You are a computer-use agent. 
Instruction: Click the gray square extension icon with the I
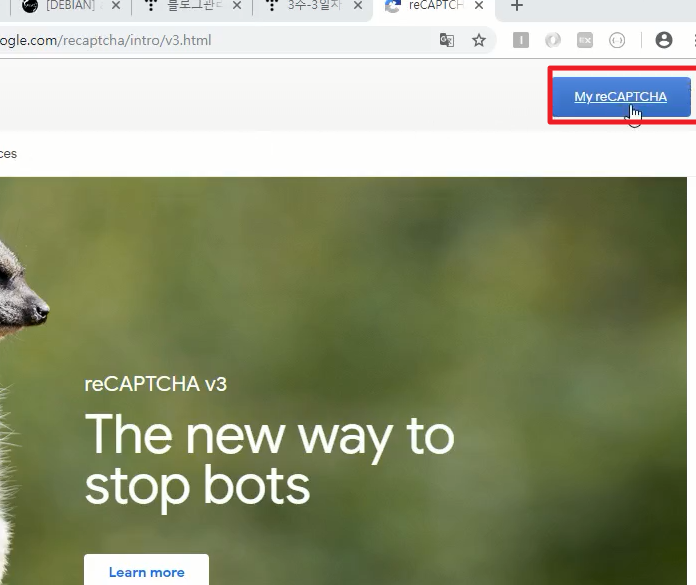(x=521, y=40)
